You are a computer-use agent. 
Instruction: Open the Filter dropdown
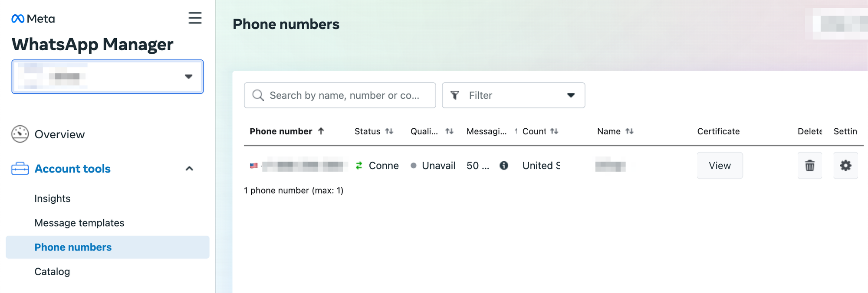pos(513,95)
